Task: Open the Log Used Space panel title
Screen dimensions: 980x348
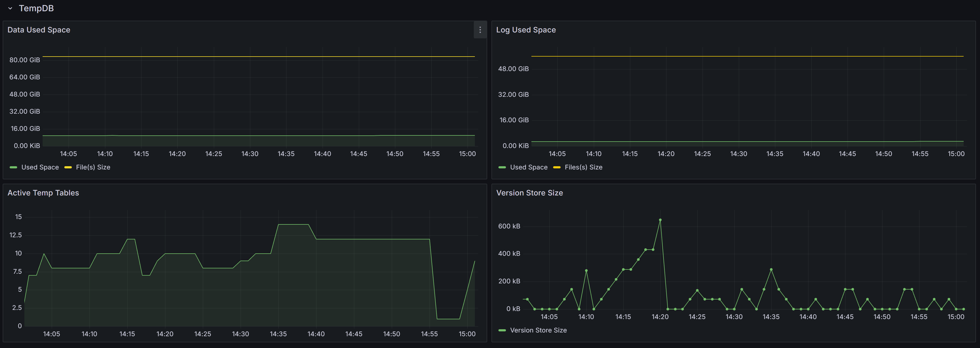Action: 526,30
